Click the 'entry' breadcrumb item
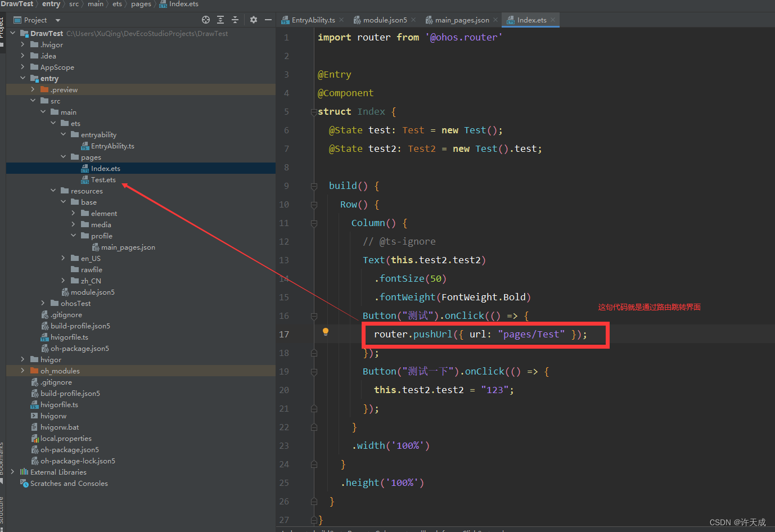The image size is (775, 532). 51,4
